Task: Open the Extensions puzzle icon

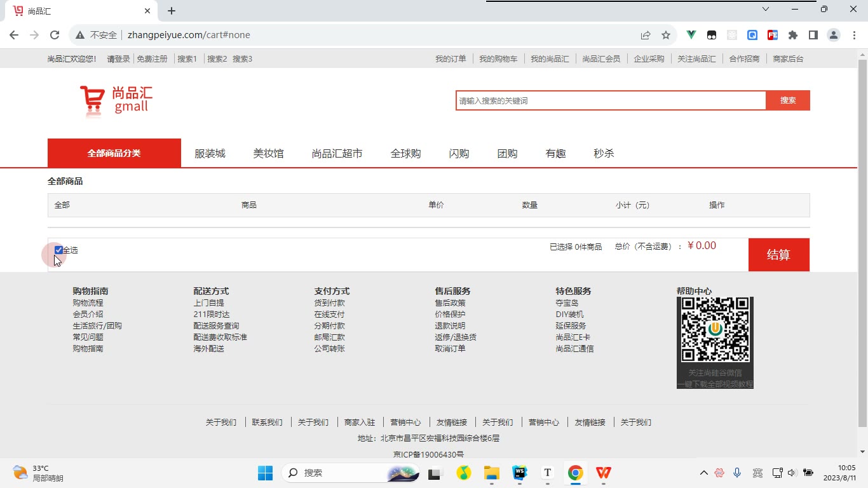Action: (x=793, y=35)
